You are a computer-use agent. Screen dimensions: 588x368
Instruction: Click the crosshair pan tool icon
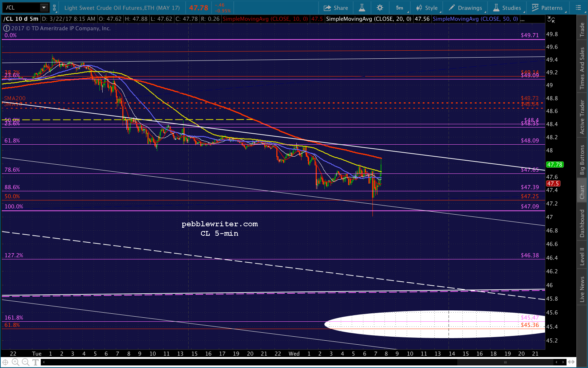(5, 362)
